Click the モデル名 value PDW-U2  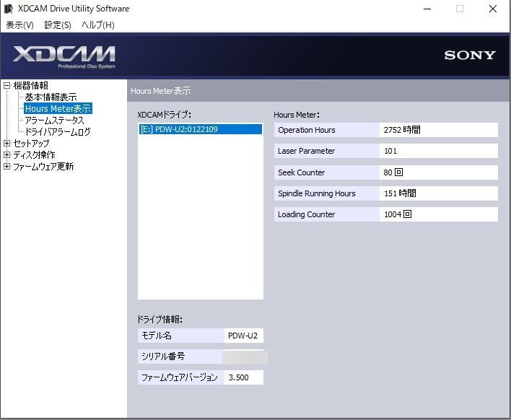243,336
